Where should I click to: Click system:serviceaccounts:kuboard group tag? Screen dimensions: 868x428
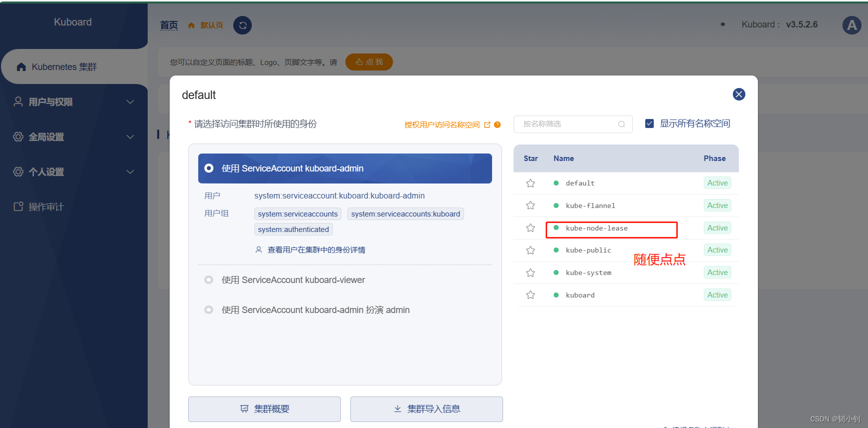(405, 214)
